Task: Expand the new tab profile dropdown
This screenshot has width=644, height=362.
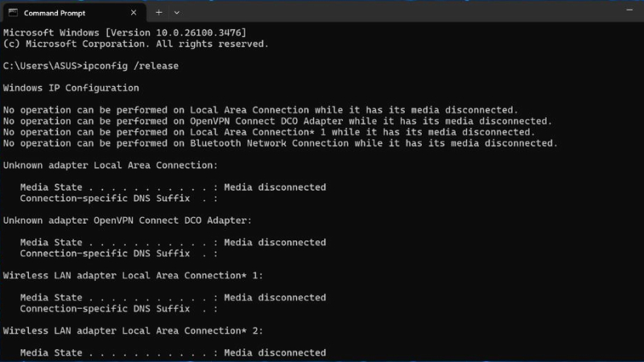Action: tap(176, 13)
